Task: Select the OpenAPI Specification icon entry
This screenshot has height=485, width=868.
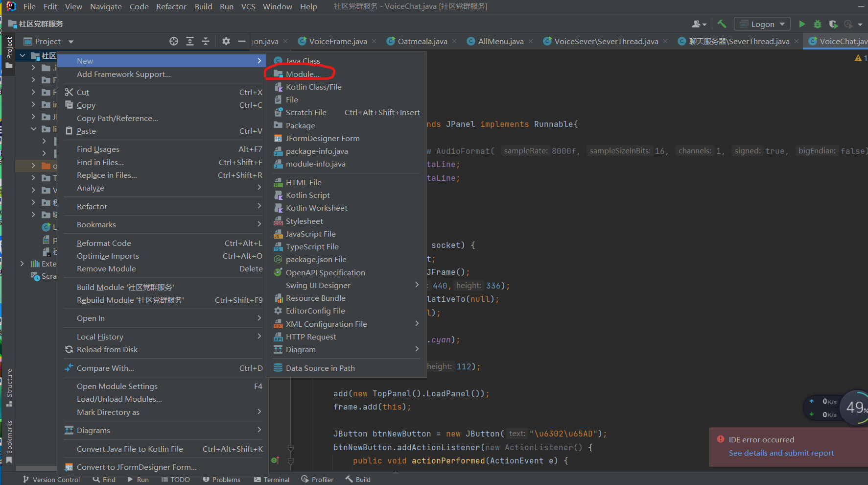Action: [x=278, y=272]
